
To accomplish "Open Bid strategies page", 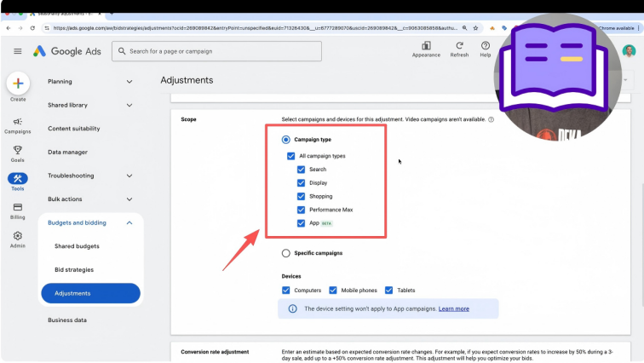I will click(x=74, y=270).
